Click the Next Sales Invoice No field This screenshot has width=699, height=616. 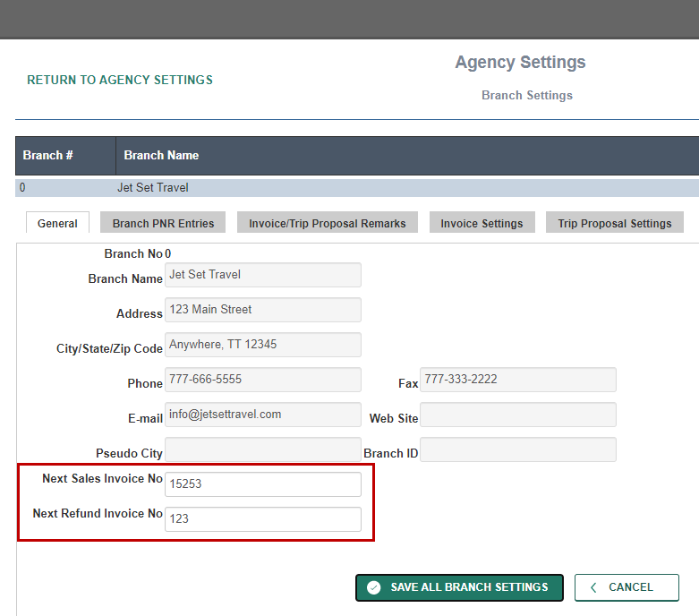click(x=263, y=484)
